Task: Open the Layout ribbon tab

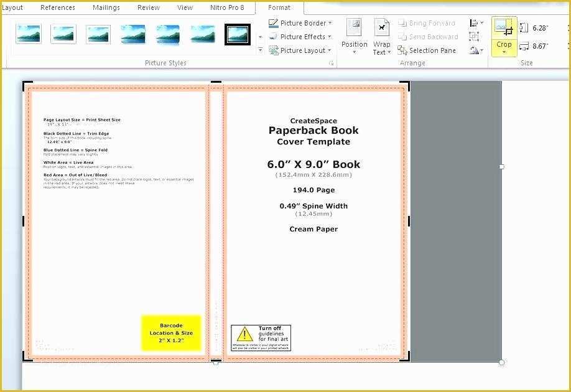Action: [x=12, y=7]
